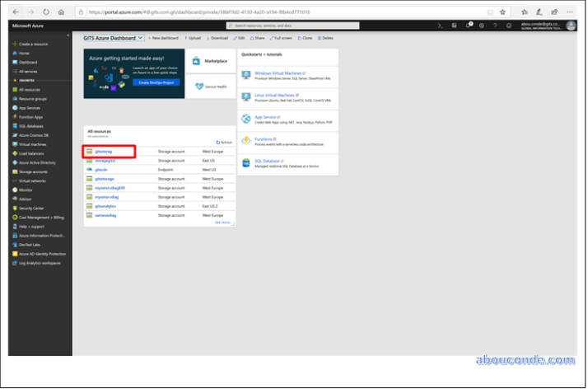Collapse the left sidebar with the chevron
The height and width of the screenshot is (389, 588).
68,35
